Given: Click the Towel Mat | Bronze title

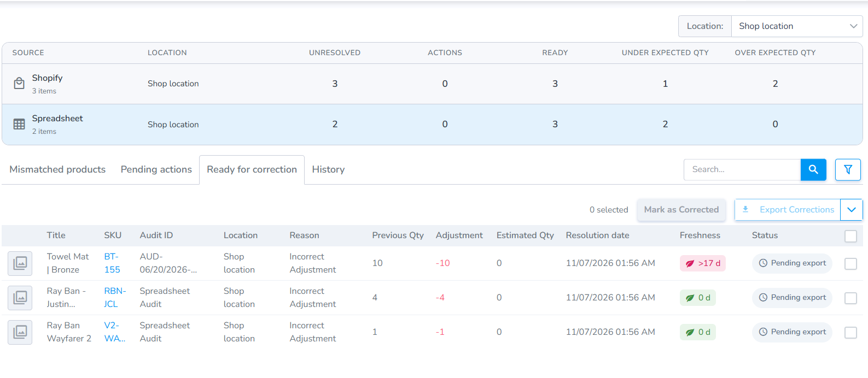Looking at the screenshot, I should (67, 263).
